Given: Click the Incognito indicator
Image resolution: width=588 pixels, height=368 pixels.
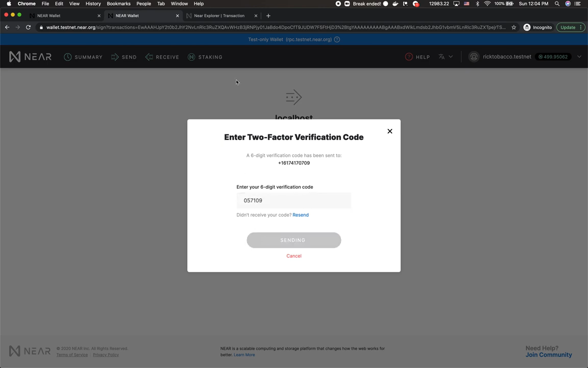Looking at the screenshot, I should point(538,28).
